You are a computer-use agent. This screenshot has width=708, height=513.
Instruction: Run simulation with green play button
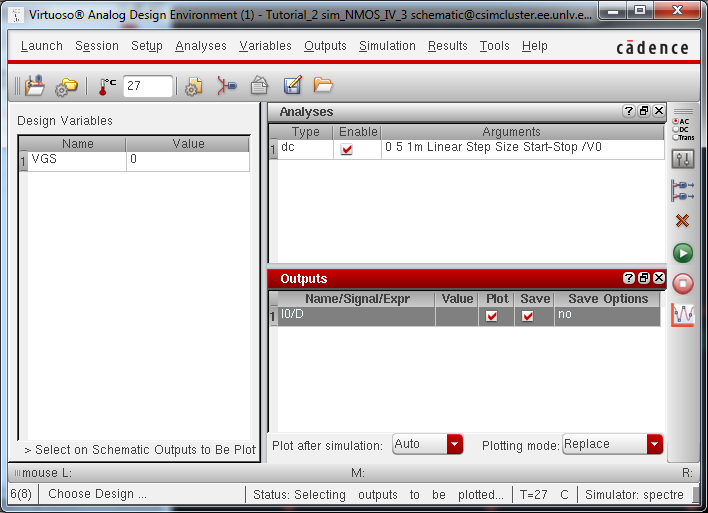(683, 253)
